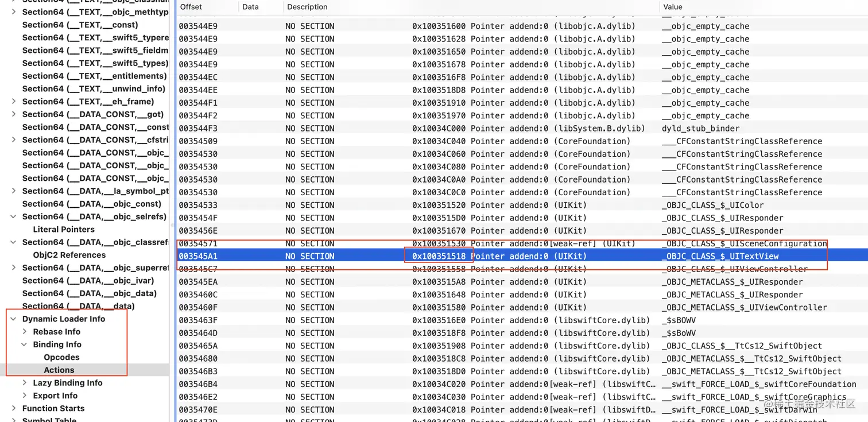Click offset cell 0035460C
Viewport: 868px width, 422px height.
(198, 295)
